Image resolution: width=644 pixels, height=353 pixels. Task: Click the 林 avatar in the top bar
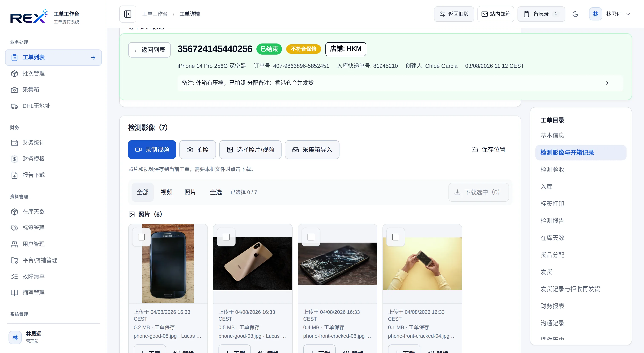click(595, 14)
